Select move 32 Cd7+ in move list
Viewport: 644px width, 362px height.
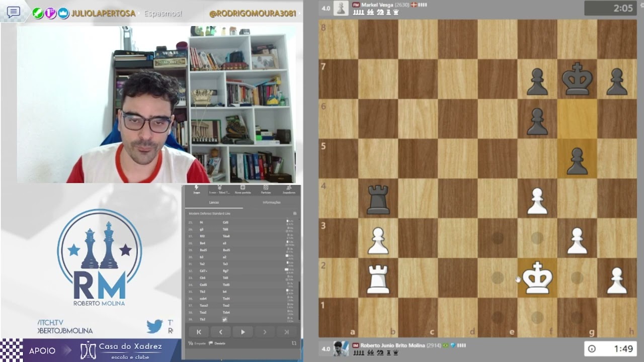point(203,270)
